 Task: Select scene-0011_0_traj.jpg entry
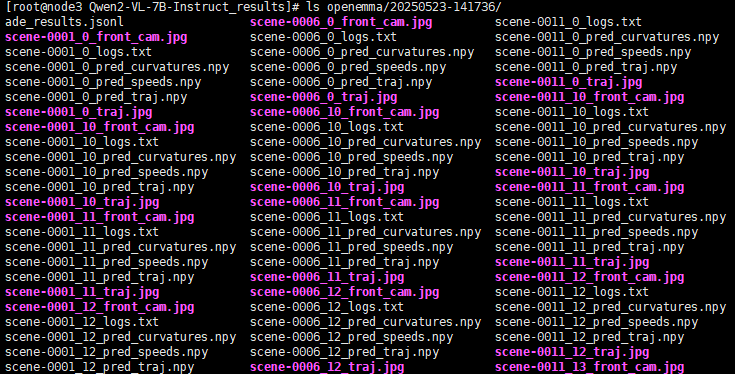point(568,82)
